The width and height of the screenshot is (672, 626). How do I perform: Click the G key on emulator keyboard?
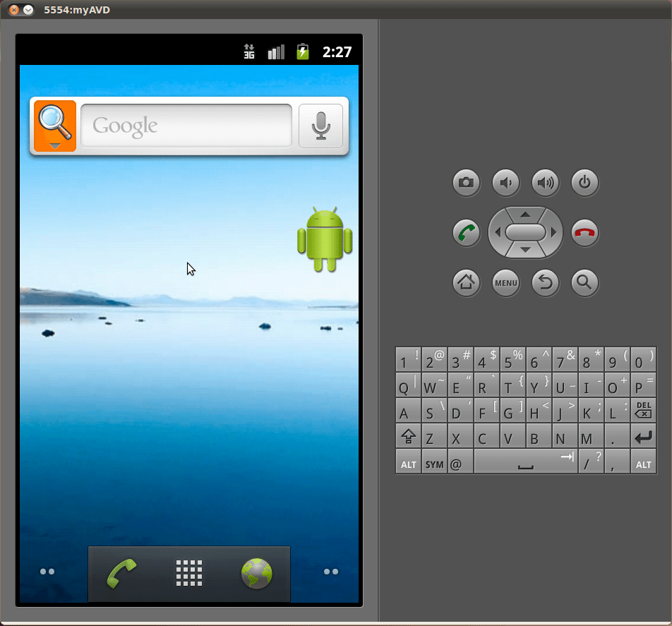tap(512, 411)
